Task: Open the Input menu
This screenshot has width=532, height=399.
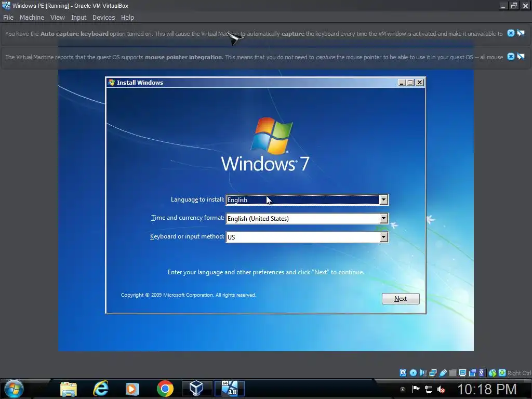Action: tap(79, 17)
